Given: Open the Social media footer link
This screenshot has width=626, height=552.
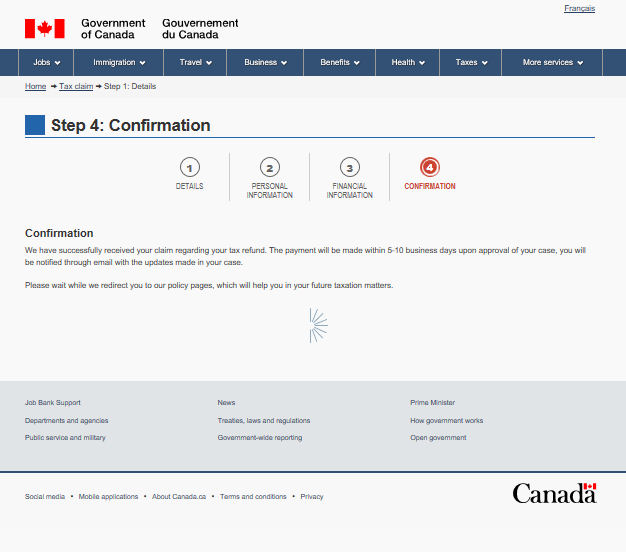Looking at the screenshot, I should point(45,497).
